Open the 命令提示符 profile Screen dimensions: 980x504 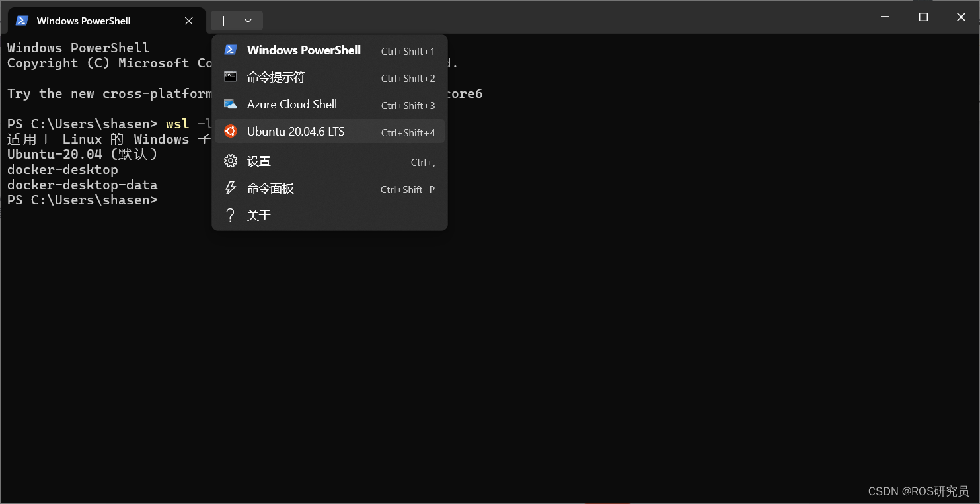point(330,77)
